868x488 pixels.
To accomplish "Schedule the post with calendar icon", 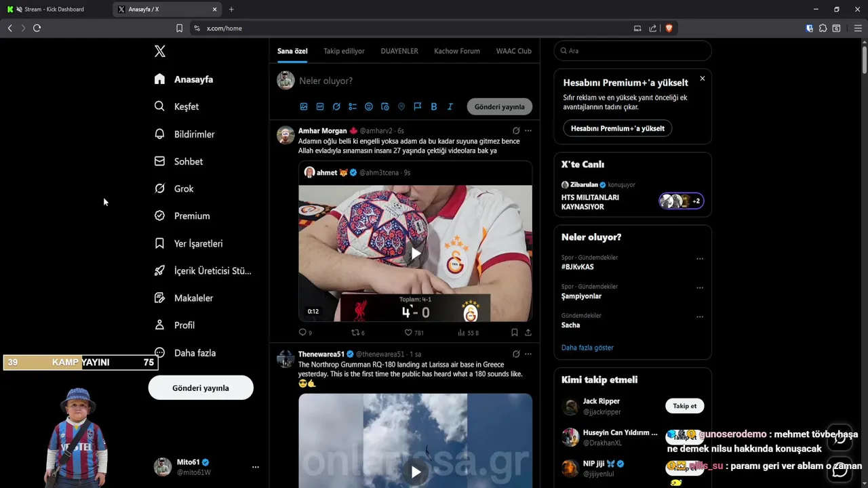I will point(385,106).
